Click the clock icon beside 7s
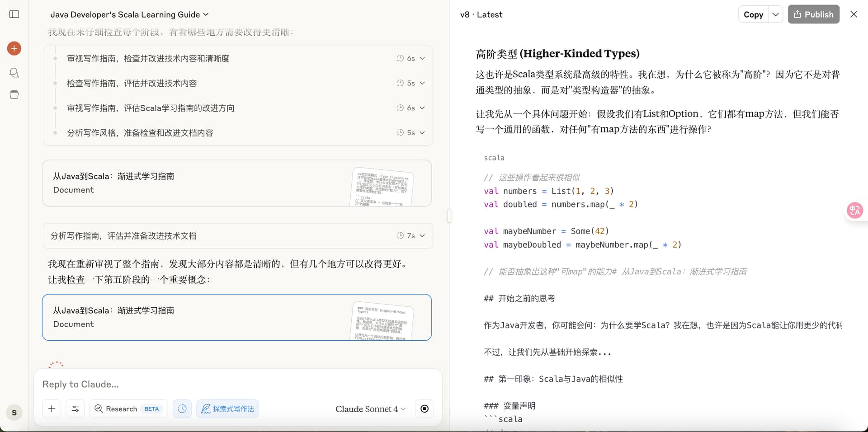Image resolution: width=868 pixels, height=432 pixels. (400, 235)
